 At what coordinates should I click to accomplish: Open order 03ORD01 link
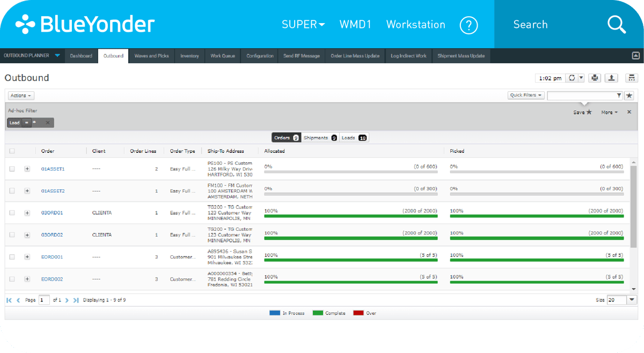click(52, 212)
